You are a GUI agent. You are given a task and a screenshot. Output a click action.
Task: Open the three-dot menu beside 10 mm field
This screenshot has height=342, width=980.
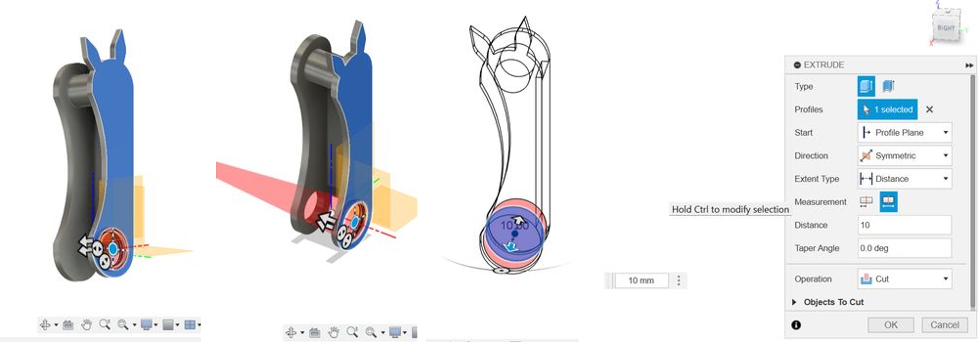679,280
